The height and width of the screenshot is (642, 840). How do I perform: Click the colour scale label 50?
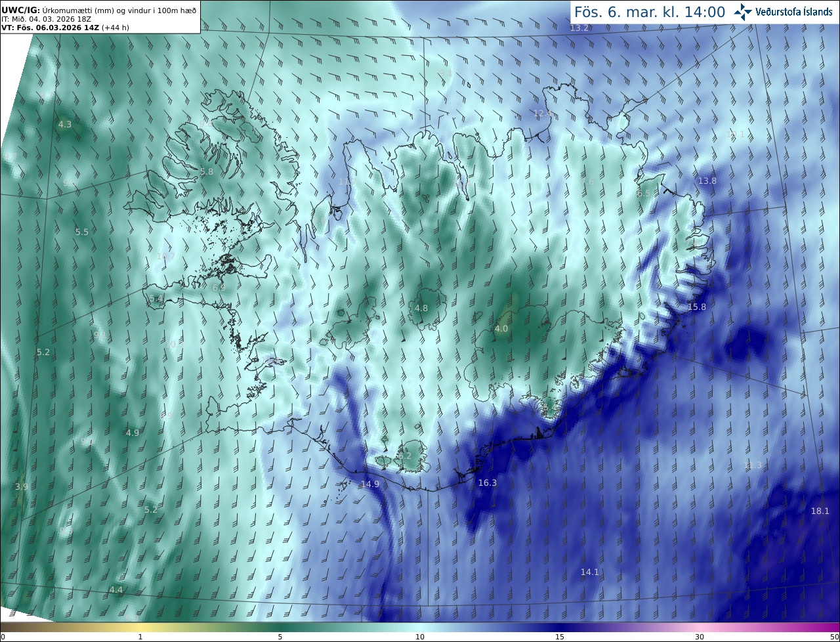tap(834, 637)
